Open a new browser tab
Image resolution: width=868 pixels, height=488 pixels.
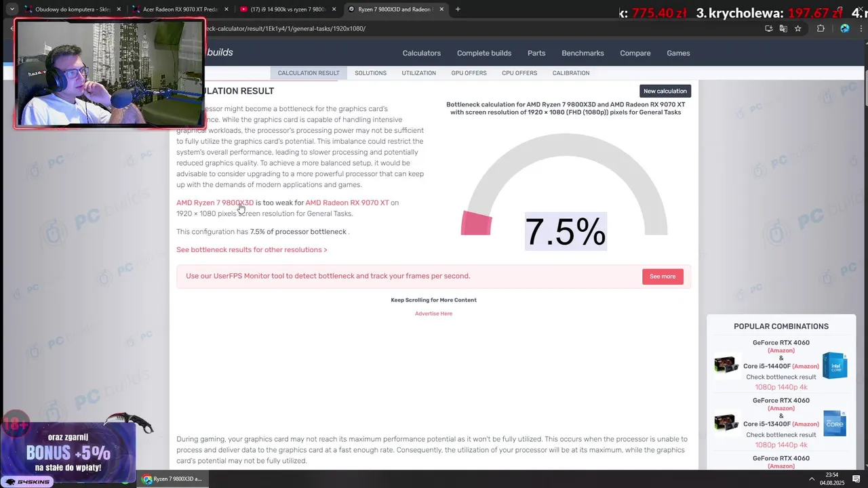pyautogui.click(x=458, y=9)
